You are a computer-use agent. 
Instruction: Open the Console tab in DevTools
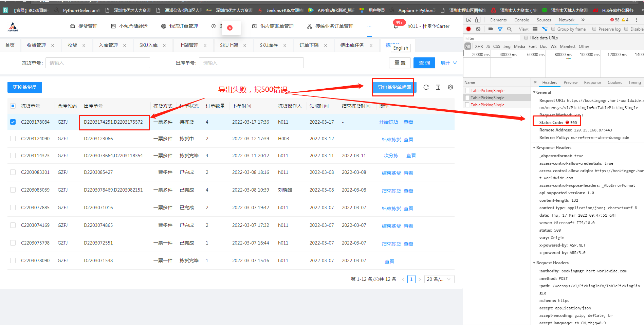tap(521, 20)
